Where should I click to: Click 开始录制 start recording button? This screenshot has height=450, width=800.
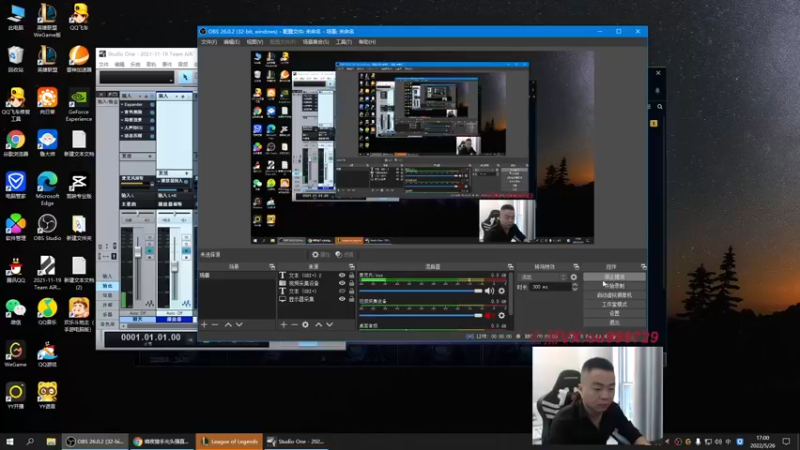(614, 286)
